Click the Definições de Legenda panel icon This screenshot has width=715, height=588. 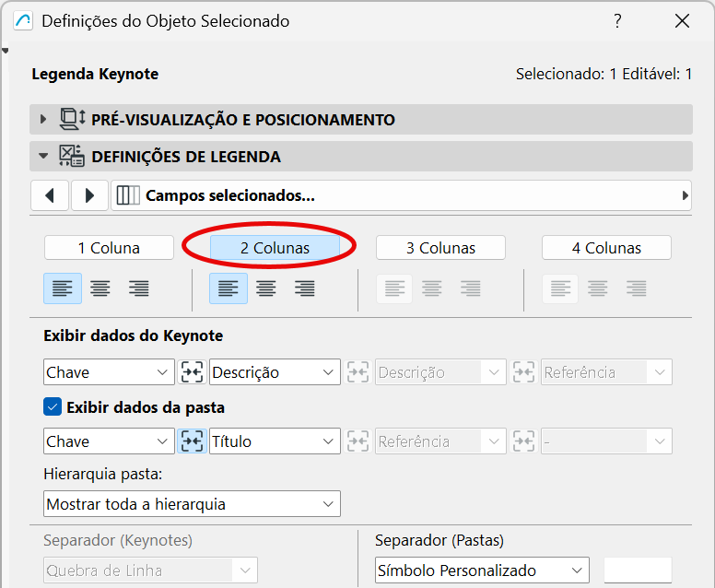point(72,156)
